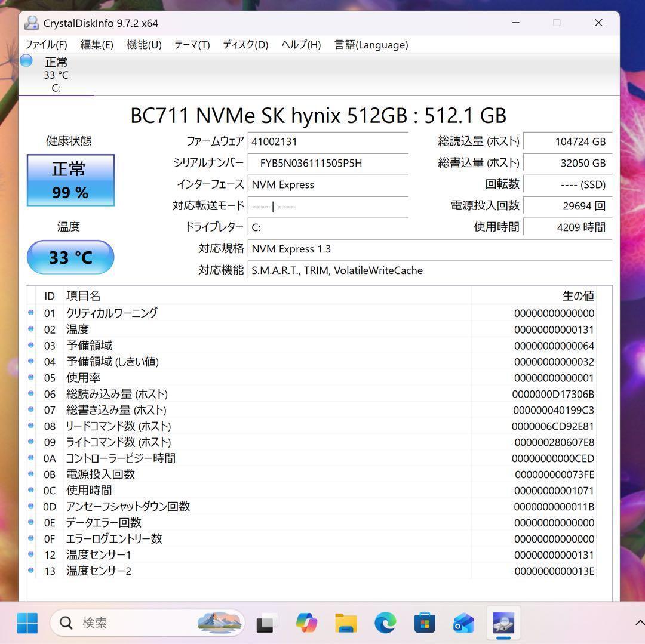Image resolution: width=645 pixels, height=644 pixels.
Task: Launch Microsoft Edge from the taskbar
Action: pyautogui.click(x=385, y=623)
